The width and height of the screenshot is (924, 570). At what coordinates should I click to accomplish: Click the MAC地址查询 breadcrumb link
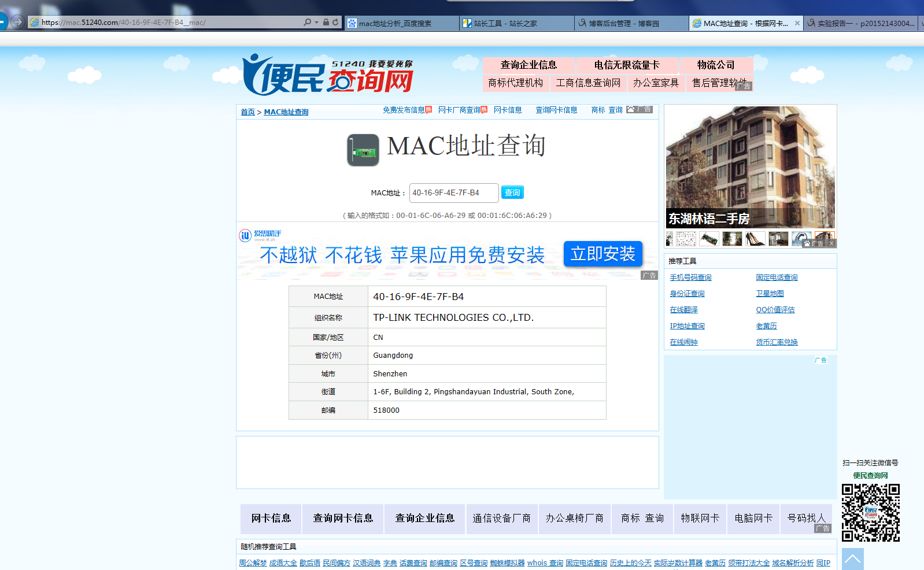click(286, 112)
